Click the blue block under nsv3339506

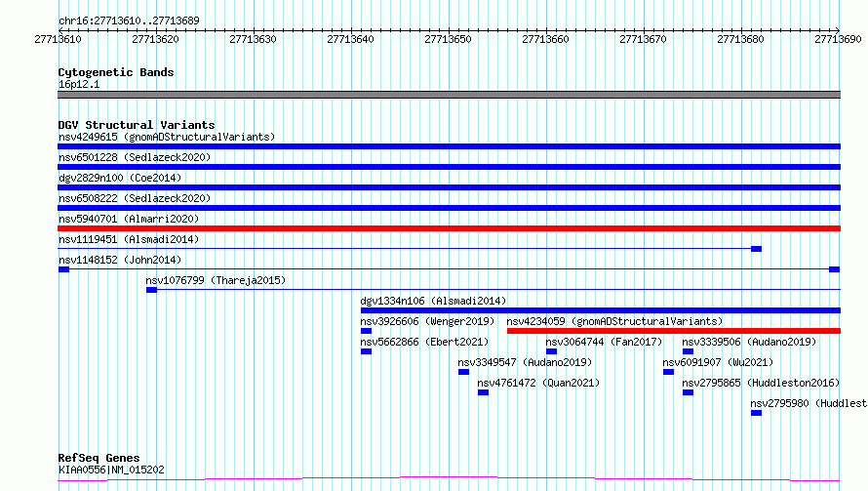[x=689, y=351]
